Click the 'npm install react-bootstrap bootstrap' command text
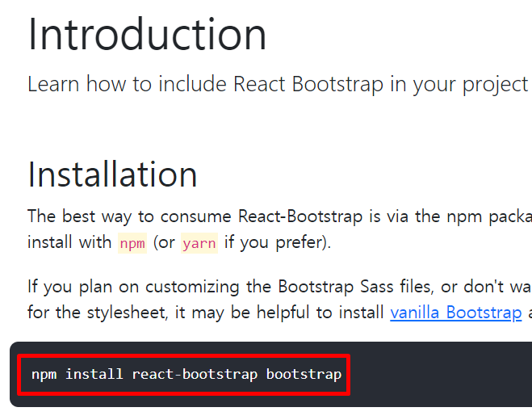Viewport: 532px width, 420px height. click(x=186, y=375)
